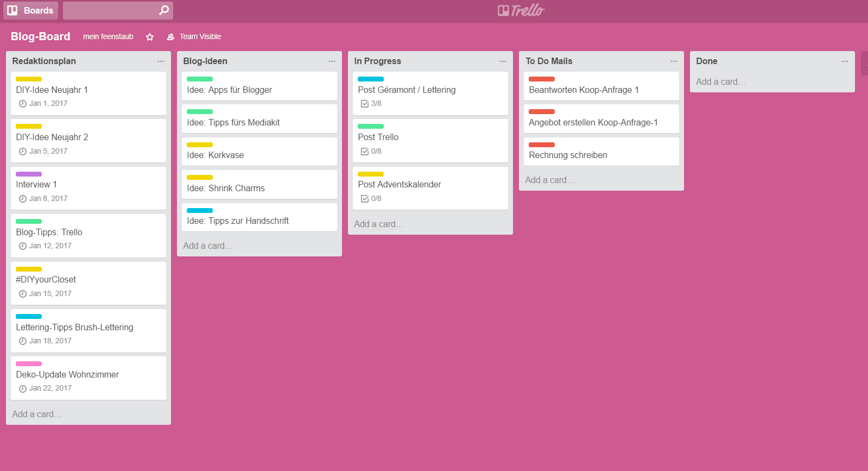Viewport: 868px width, 471px height.
Task: Click the Team Visible people icon
Action: pos(170,37)
